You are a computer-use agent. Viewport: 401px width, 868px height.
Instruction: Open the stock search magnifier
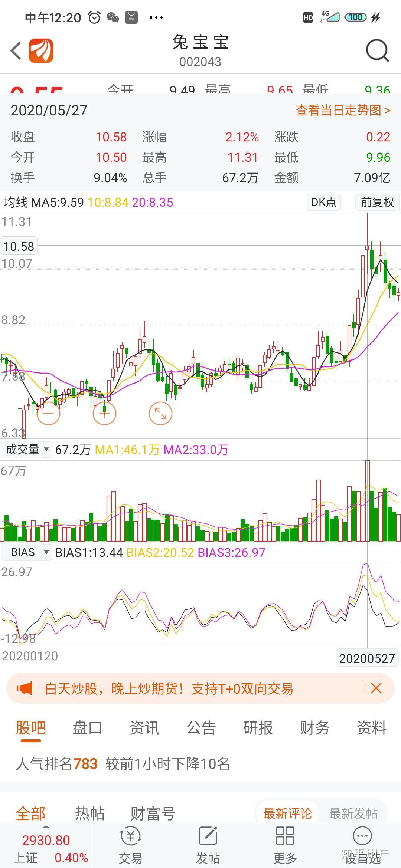click(377, 50)
